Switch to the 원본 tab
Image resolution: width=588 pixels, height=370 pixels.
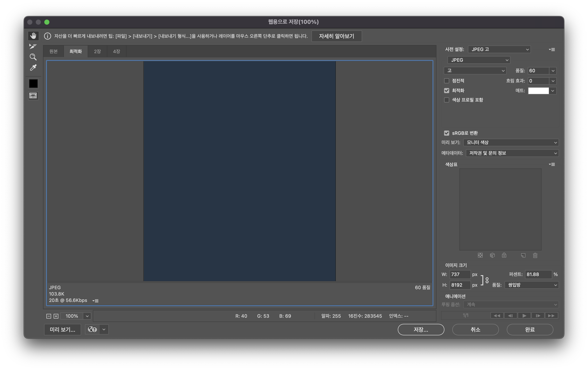53,51
